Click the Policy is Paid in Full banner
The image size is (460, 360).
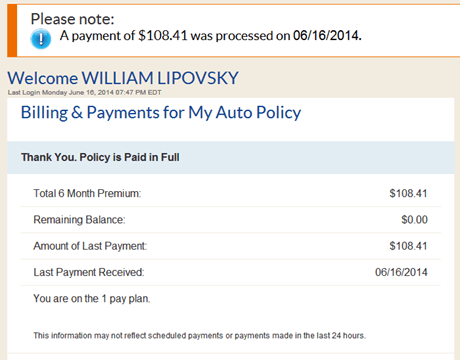(x=231, y=157)
